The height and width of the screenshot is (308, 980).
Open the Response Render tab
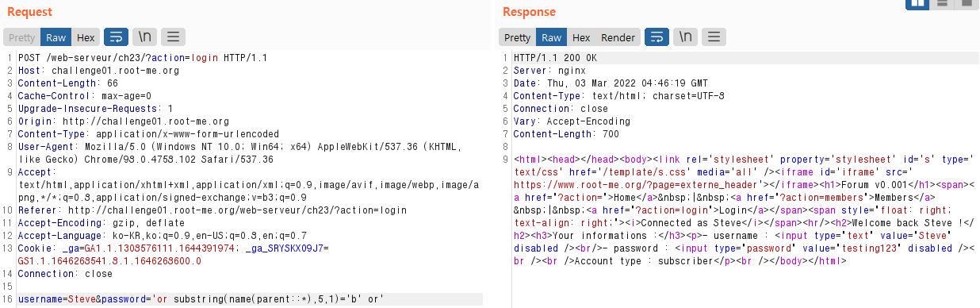click(x=618, y=37)
